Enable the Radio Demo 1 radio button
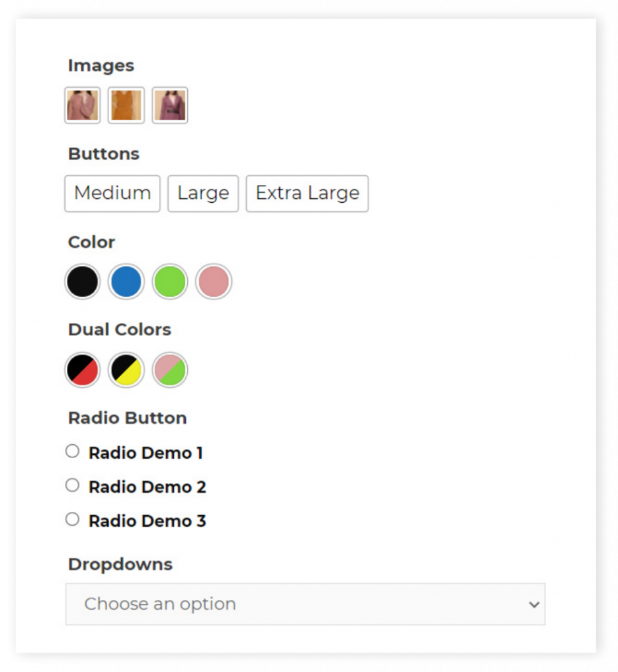The height and width of the screenshot is (672, 618). coord(72,451)
